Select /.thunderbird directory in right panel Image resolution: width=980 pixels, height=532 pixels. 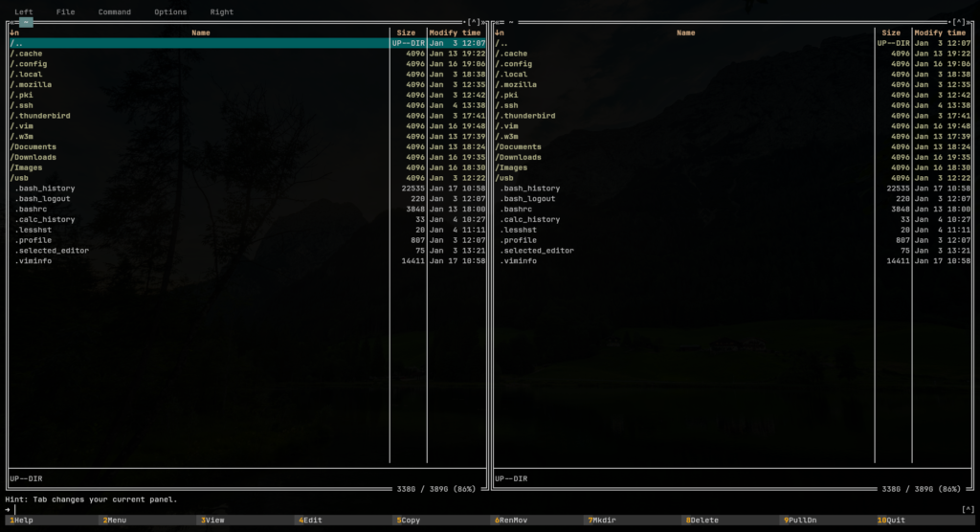[x=732, y=116]
